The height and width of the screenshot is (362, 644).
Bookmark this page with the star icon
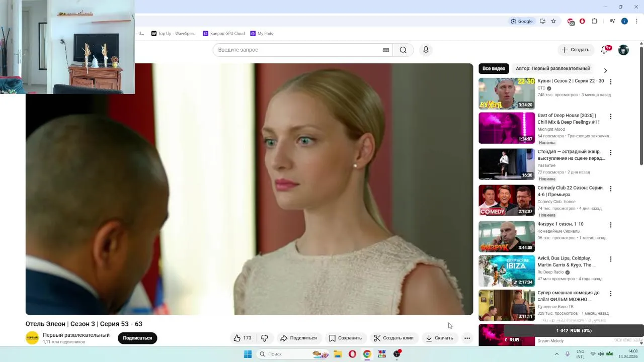pos(553,21)
